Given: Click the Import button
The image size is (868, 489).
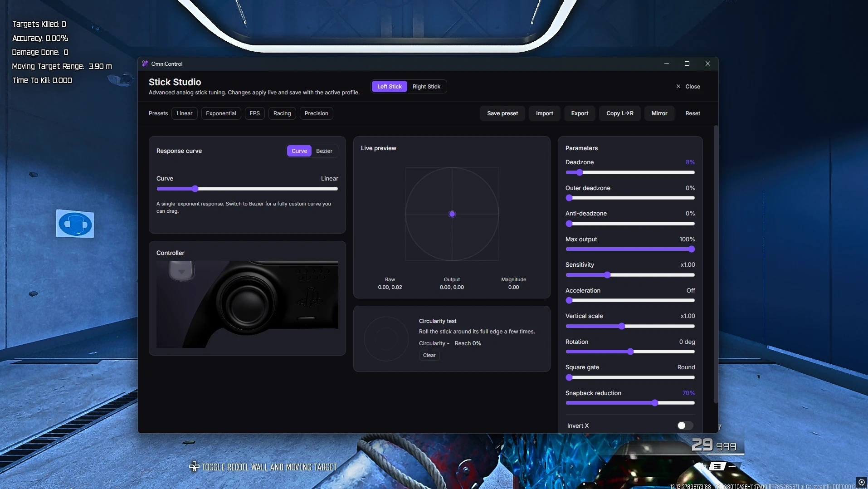Looking at the screenshot, I should [545, 113].
